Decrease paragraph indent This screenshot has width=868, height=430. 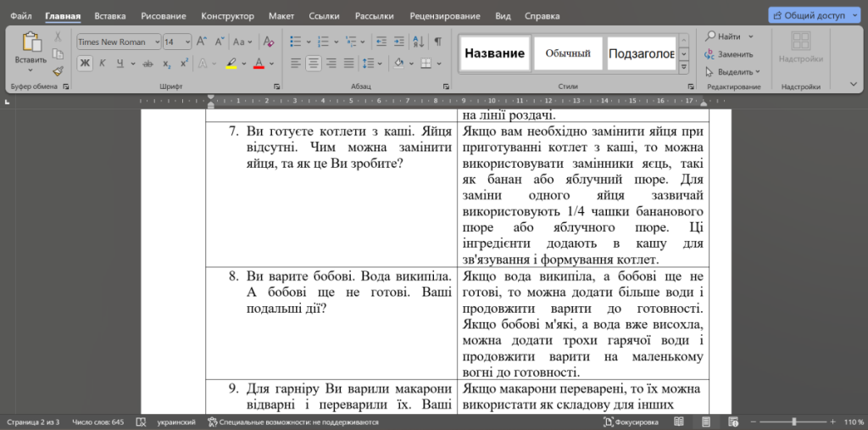[381, 42]
